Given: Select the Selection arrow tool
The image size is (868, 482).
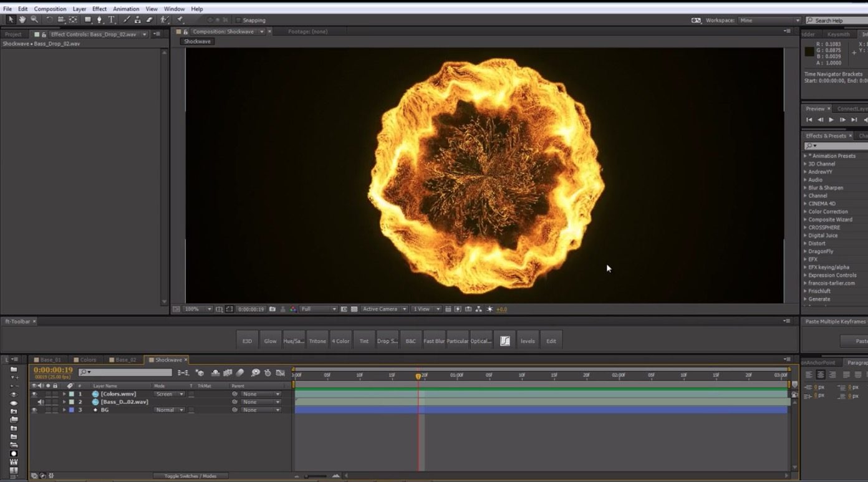Looking at the screenshot, I should point(11,20).
